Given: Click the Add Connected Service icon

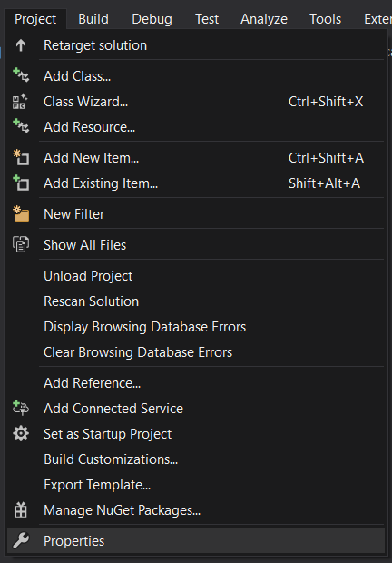Looking at the screenshot, I should point(21,409).
